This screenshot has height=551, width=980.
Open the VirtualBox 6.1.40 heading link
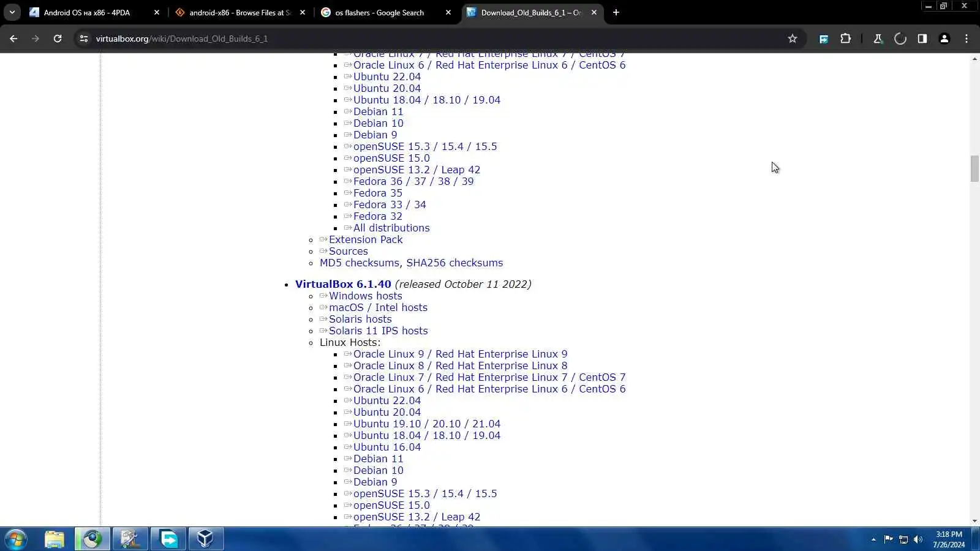[343, 284]
